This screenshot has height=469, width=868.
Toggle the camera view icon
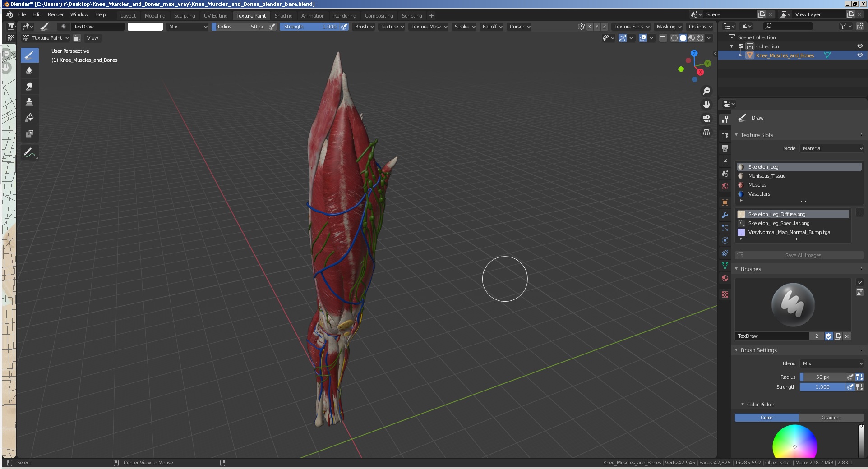[706, 119]
